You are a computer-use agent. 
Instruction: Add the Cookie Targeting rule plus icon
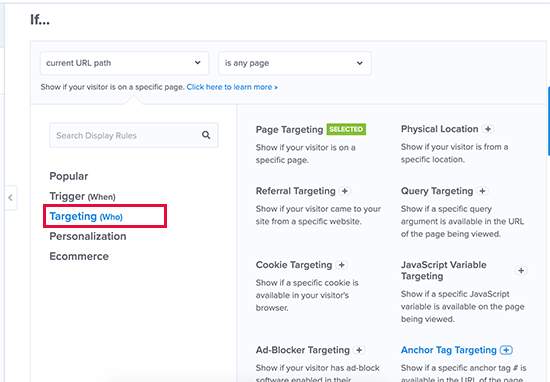click(x=342, y=265)
